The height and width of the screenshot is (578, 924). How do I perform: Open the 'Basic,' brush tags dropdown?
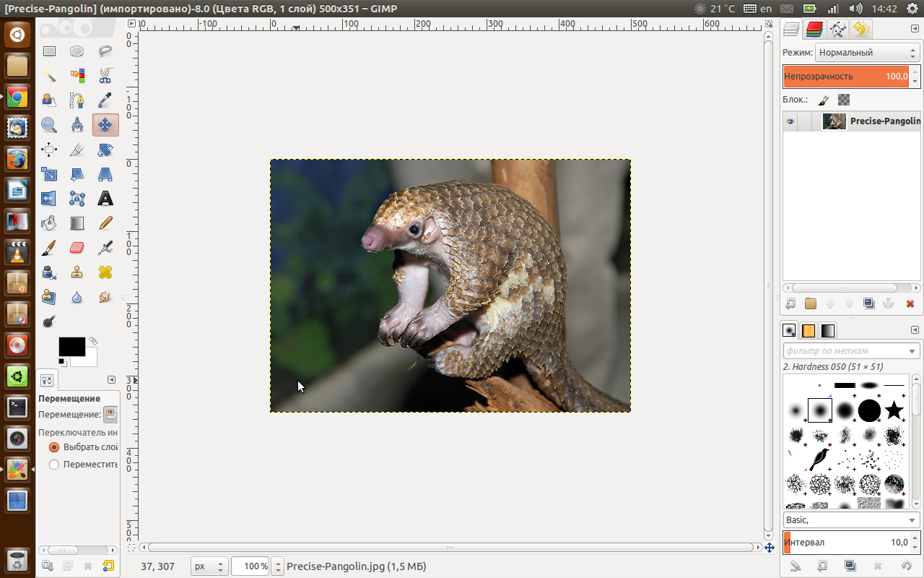tap(850, 520)
